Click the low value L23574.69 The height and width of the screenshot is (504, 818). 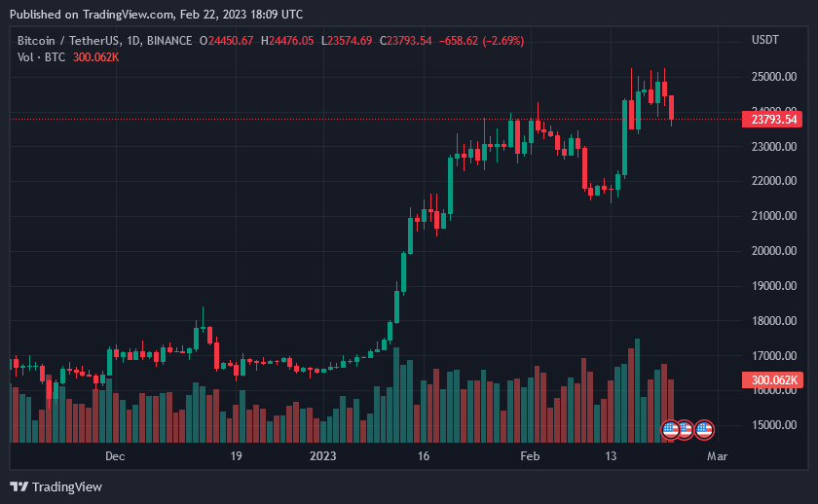click(x=347, y=41)
